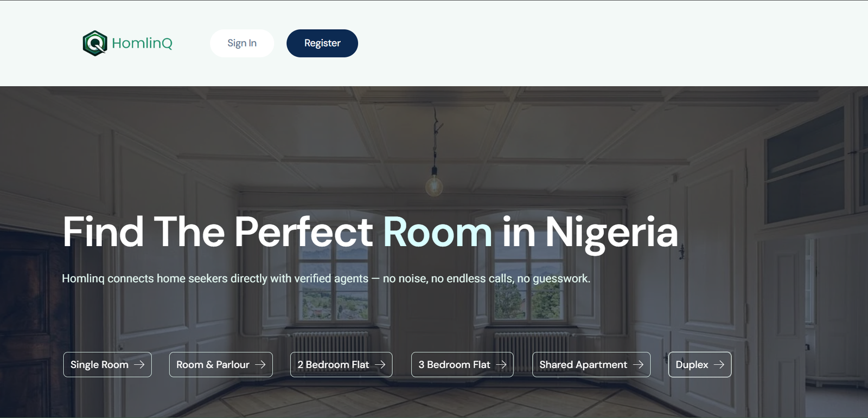Screen dimensions: 868x418
Task: Click the arrow icon next to Duplex
Action: tap(719, 365)
